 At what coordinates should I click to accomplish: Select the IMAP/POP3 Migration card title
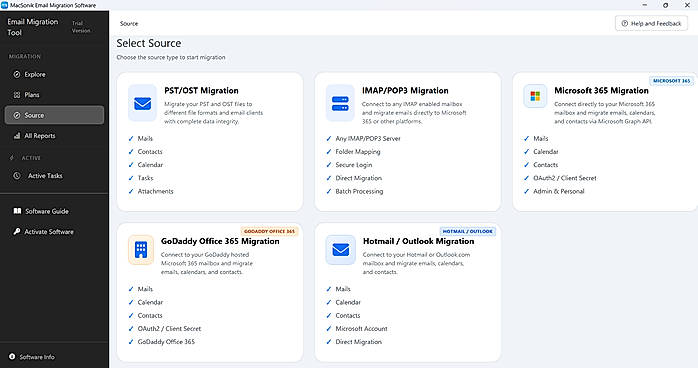click(405, 90)
